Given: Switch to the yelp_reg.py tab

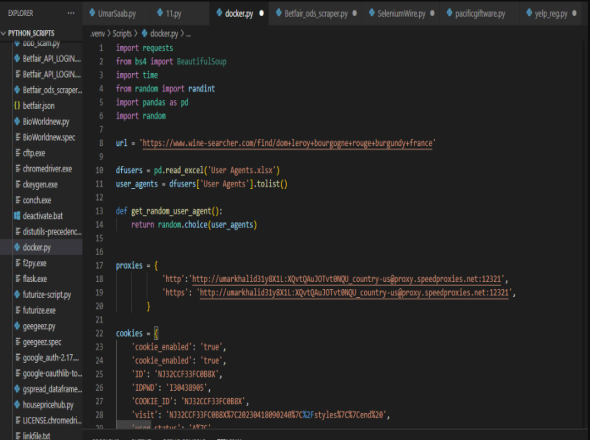Looking at the screenshot, I should 551,14.
